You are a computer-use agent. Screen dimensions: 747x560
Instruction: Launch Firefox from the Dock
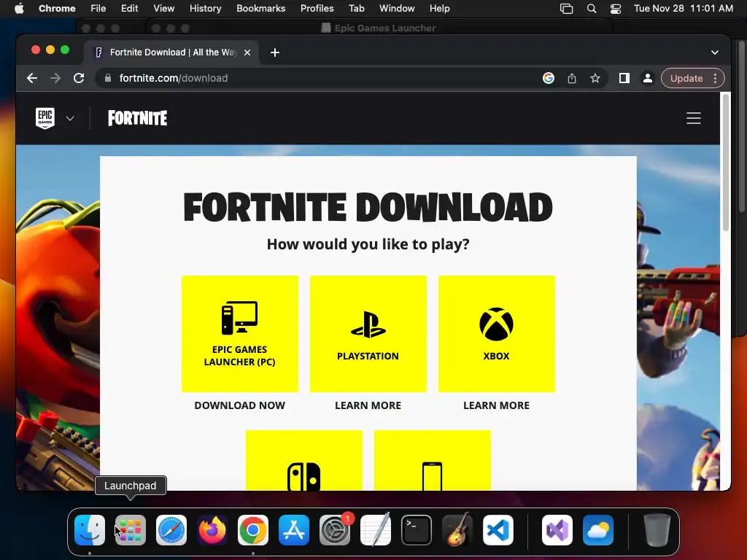(212, 530)
